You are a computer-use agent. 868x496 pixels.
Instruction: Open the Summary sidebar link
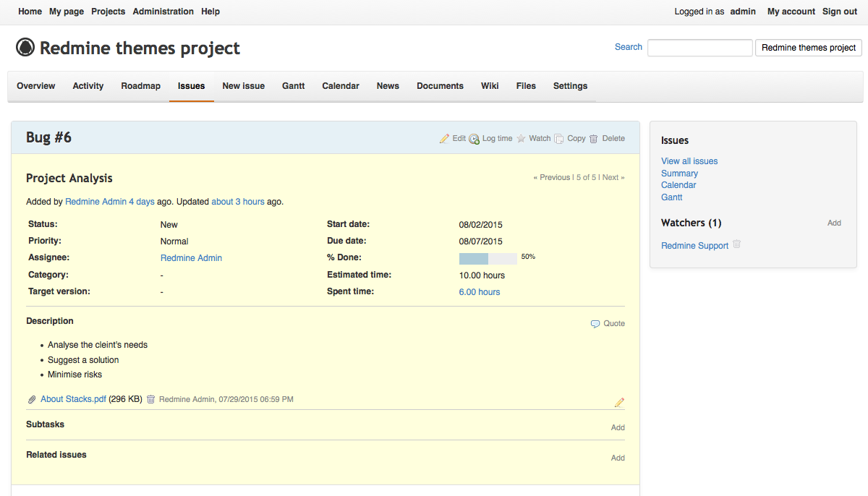point(679,174)
